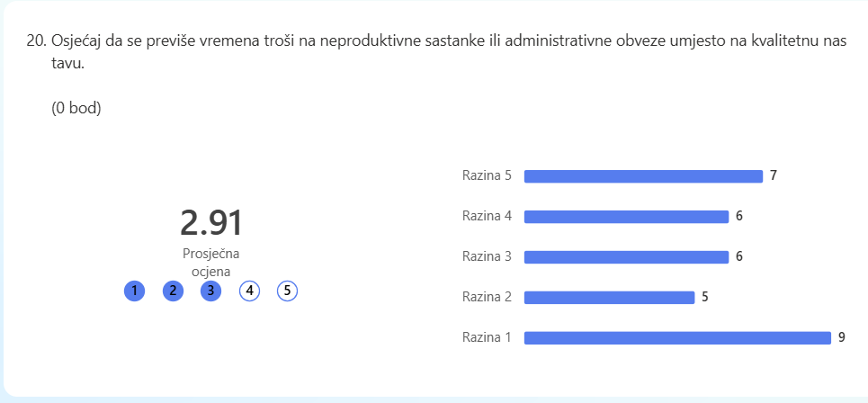Click the count 7 beside Razina 5
Viewport: 868px width, 403px height.
(774, 176)
